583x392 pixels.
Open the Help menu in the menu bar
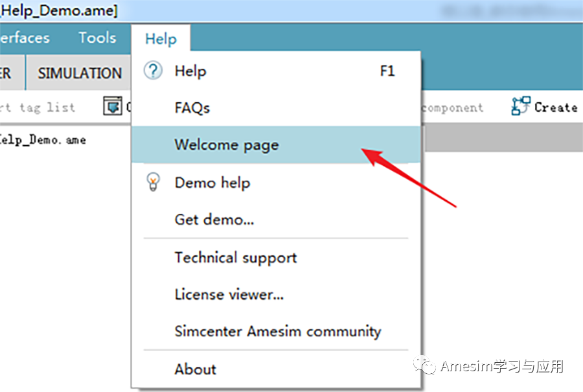pyautogui.click(x=161, y=38)
